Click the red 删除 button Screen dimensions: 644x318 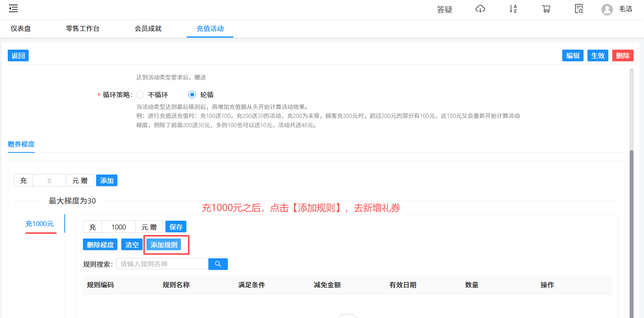(x=623, y=55)
